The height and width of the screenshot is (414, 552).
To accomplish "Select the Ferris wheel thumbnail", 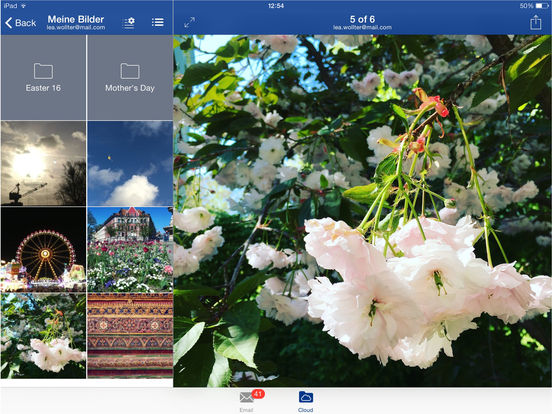I will (43, 250).
